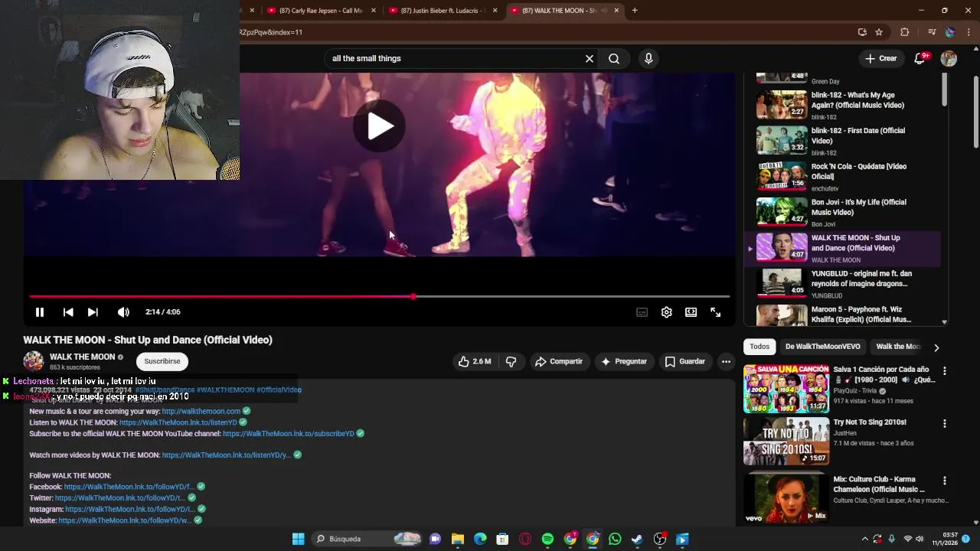Click the Preguntar ask button

(624, 361)
